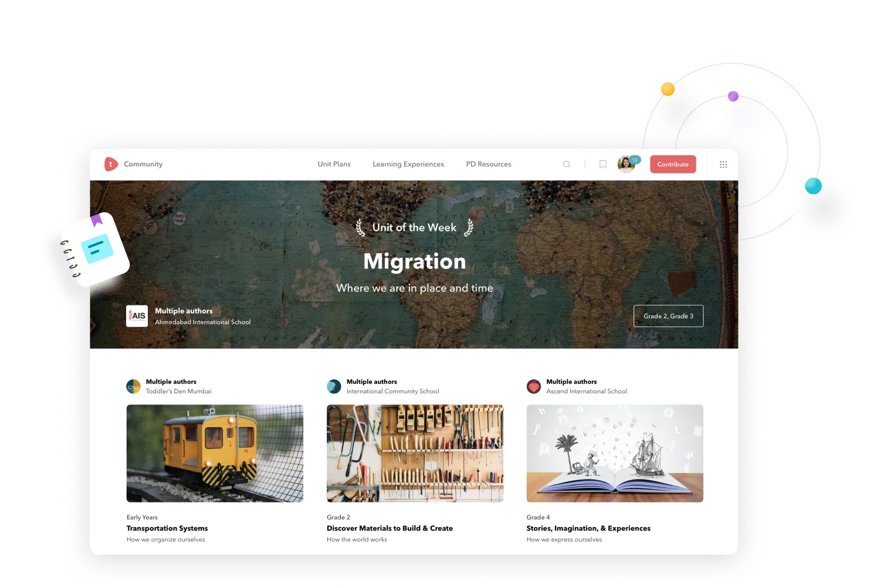Click the yellow train image thumbnail

[215, 453]
